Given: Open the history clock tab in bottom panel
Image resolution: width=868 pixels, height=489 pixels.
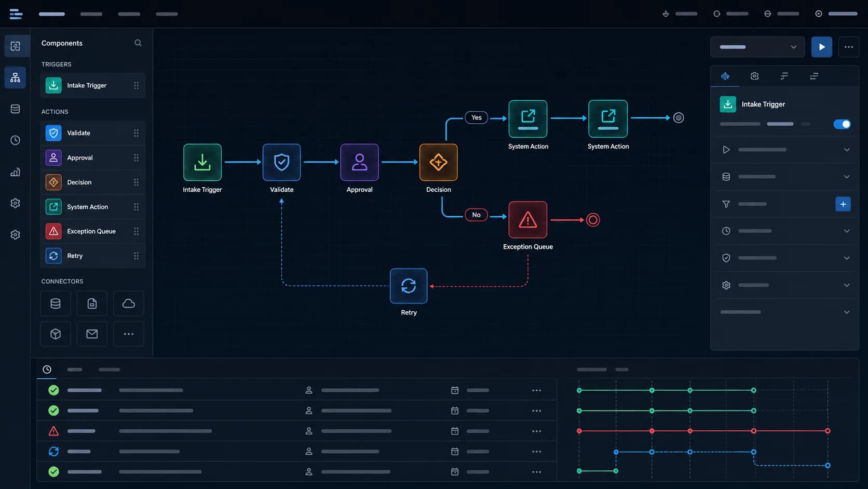Looking at the screenshot, I should point(47,369).
